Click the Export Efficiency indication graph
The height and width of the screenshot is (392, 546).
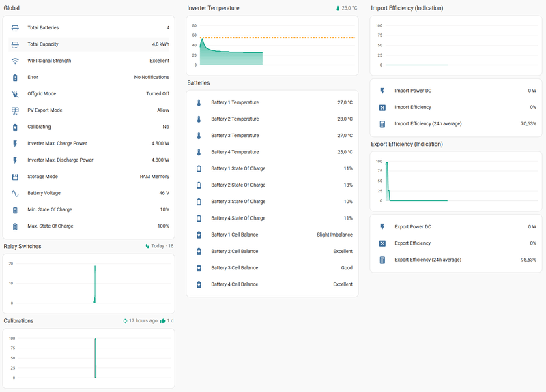coord(456,181)
